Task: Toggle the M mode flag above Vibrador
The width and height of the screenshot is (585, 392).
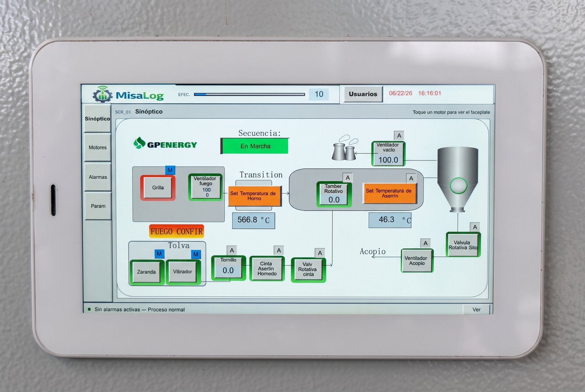Action: pyautogui.click(x=196, y=254)
